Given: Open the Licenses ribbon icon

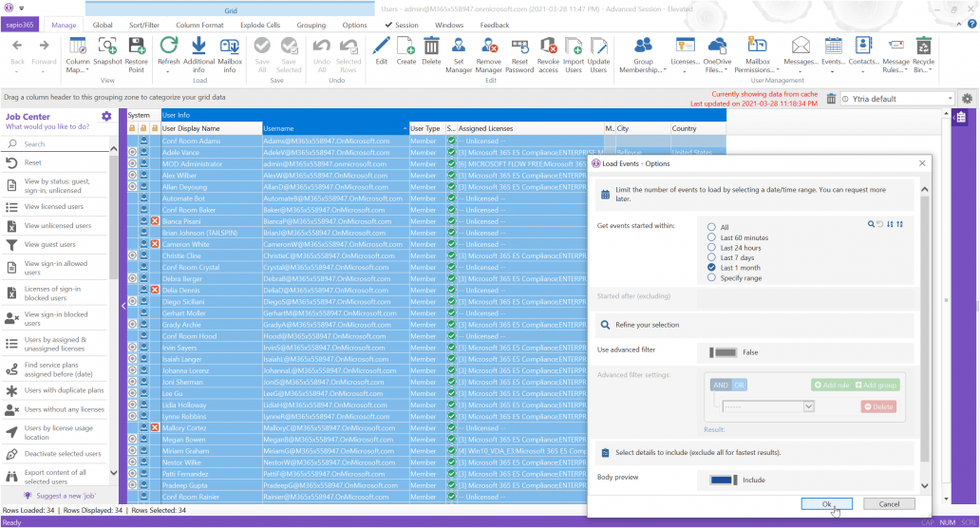Looking at the screenshot, I should click(685, 47).
